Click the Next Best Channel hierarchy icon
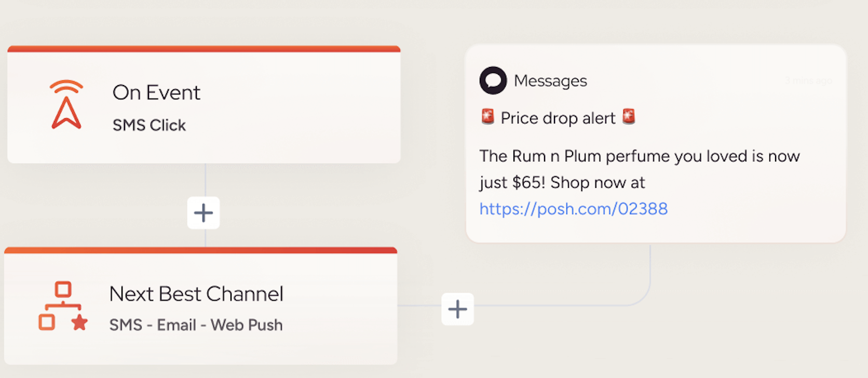The height and width of the screenshot is (378, 868). pyautogui.click(x=63, y=306)
